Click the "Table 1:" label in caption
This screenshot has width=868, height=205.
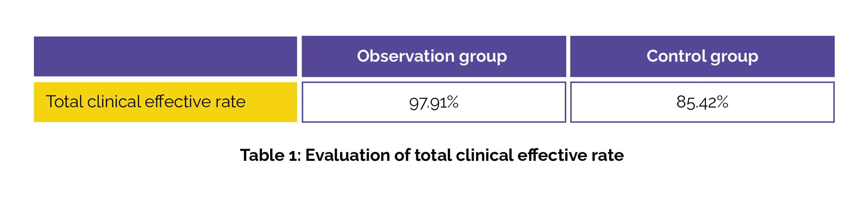tap(270, 155)
